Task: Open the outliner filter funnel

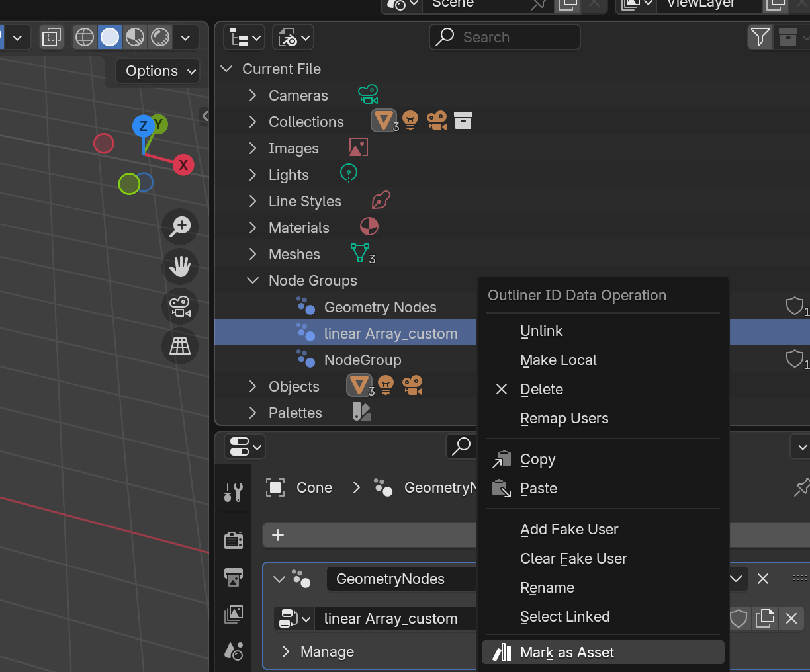Action: tap(760, 37)
